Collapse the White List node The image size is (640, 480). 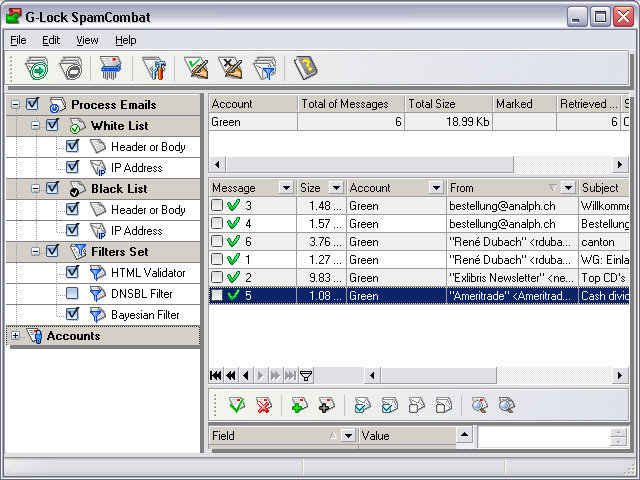(36, 125)
